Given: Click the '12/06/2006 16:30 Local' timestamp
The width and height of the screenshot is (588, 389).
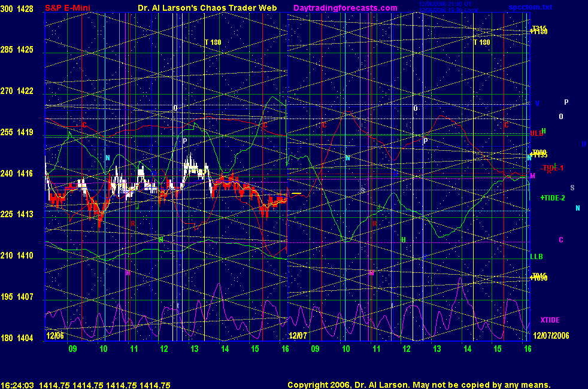Looking at the screenshot, I should tap(448, 10).
